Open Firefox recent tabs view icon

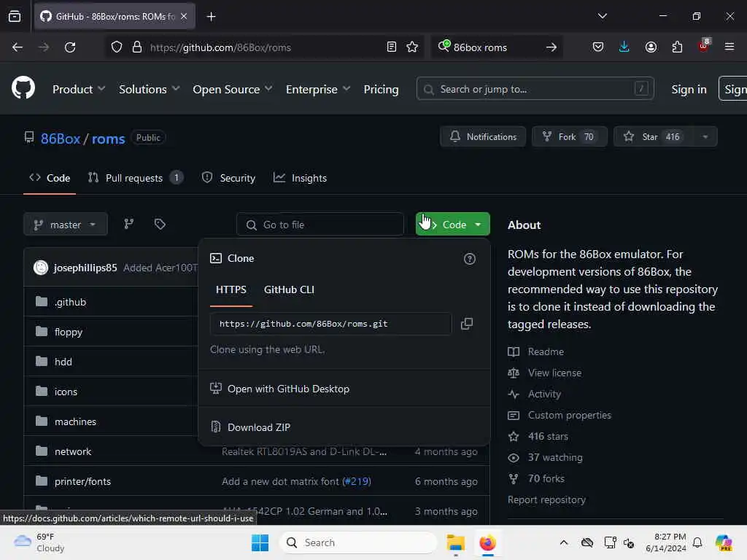[x=15, y=17]
